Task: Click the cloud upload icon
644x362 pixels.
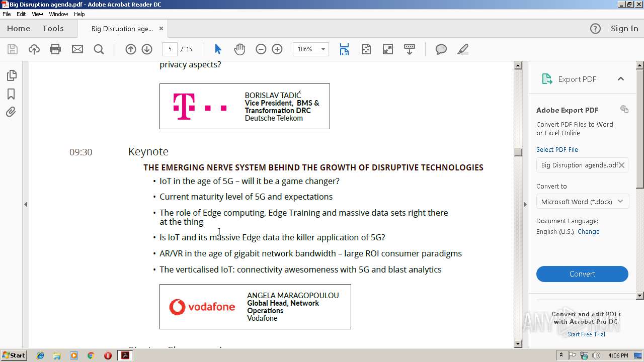Action: click(34, 49)
